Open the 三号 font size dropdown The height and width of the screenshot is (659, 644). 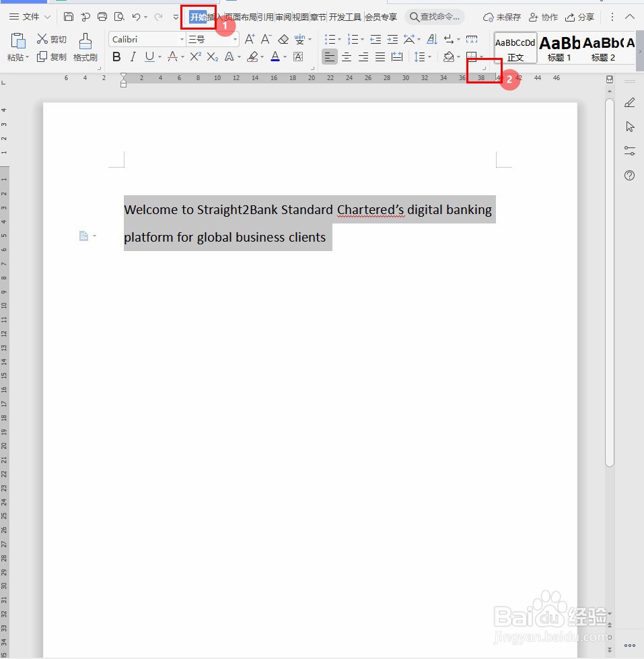[x=236, y=40]
